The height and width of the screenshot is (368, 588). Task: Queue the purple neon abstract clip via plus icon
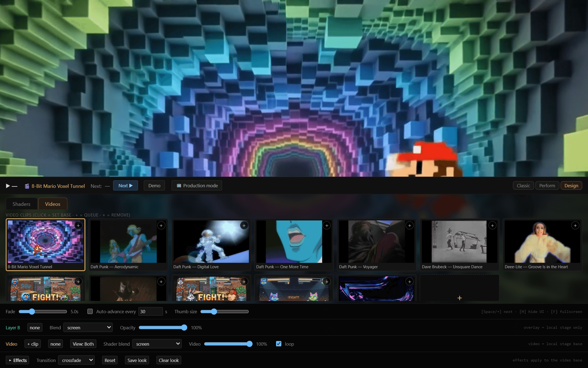409,282
